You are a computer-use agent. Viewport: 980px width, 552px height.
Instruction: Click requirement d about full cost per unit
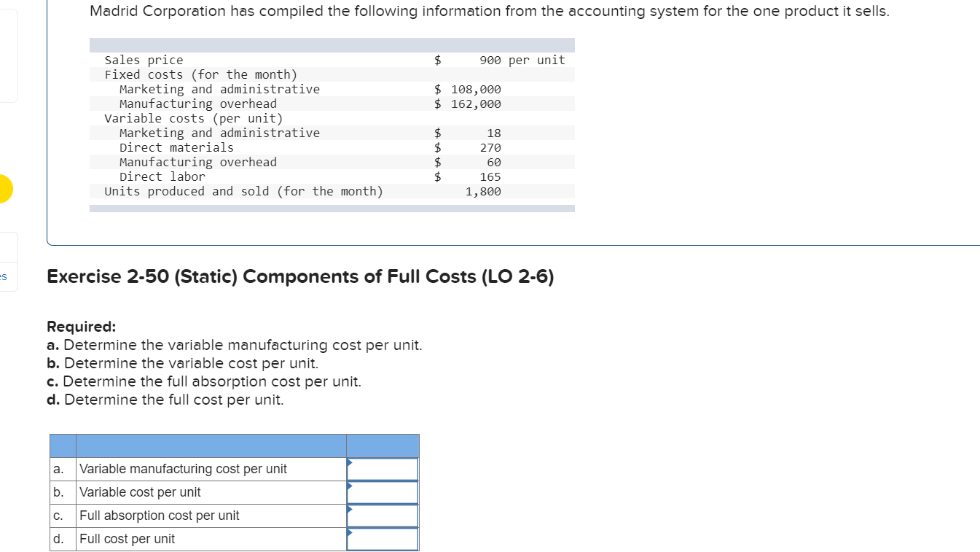point(165,400)
